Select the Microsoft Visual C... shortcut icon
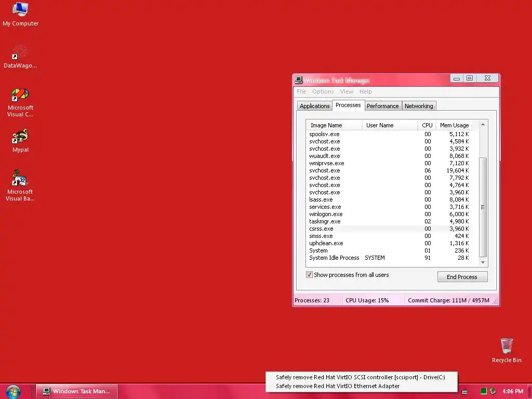 pos(20,102)
